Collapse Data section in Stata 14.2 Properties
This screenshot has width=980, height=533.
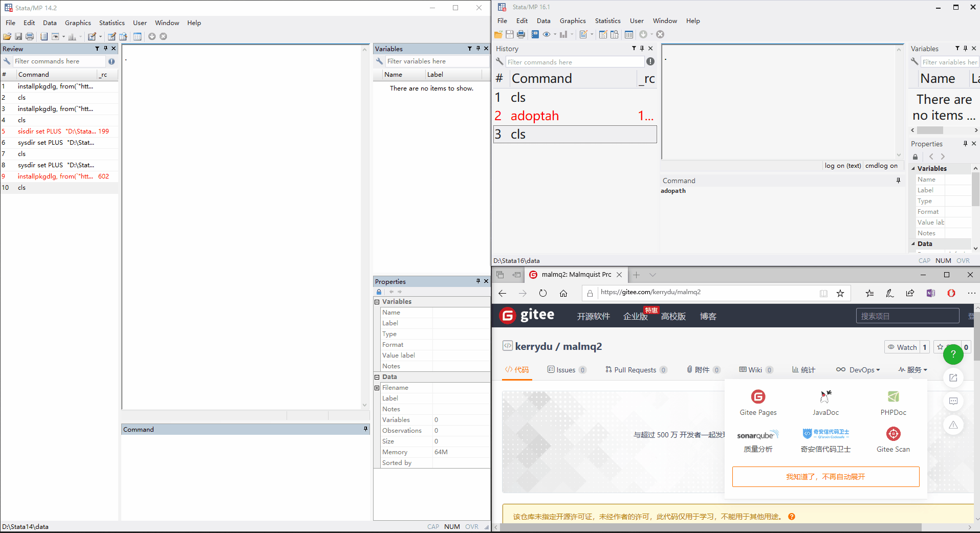[377, 377]
